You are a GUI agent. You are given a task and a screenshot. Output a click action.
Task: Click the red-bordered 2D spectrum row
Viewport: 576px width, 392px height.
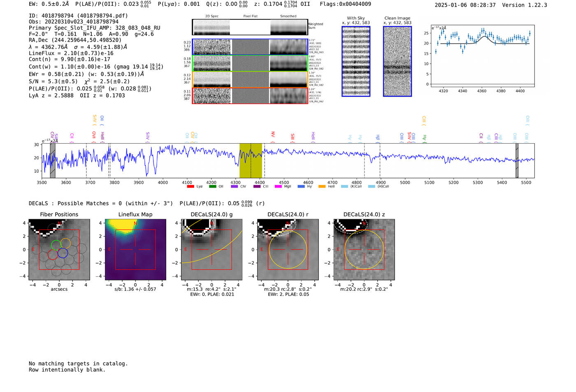[x=250, y=96]
